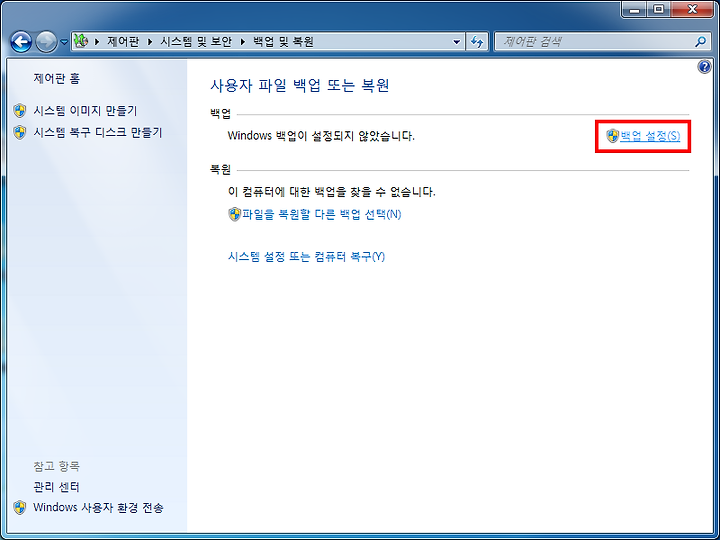This screenshot has width=720, height=540.
Task: Click the shield icon before 파일을 복원할 다른 백업 선택
Action: pos(235,214)
